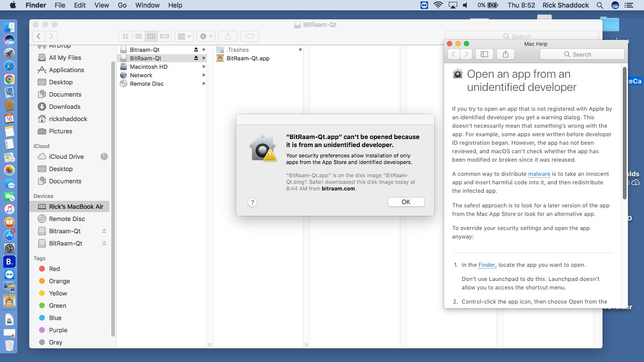Click the Mac Help search field
This screenshot has height=362, width=644.
[582, 54]
